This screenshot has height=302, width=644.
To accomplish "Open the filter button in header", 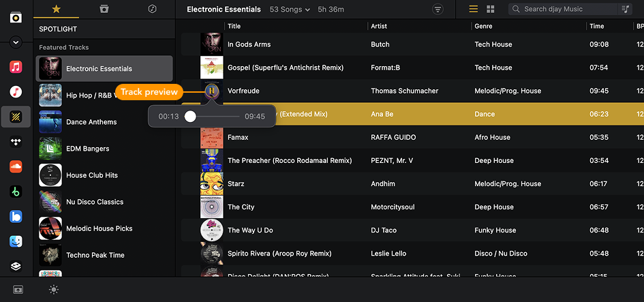I will 438,10.
